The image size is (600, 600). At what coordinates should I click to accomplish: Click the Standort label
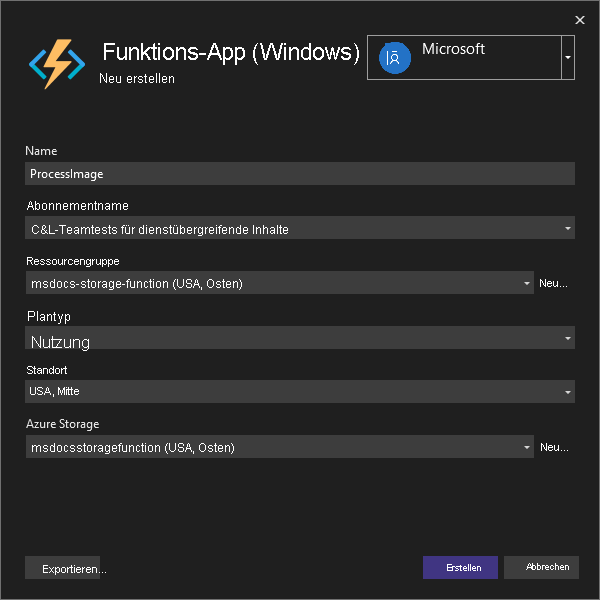(x=47, y=370)
